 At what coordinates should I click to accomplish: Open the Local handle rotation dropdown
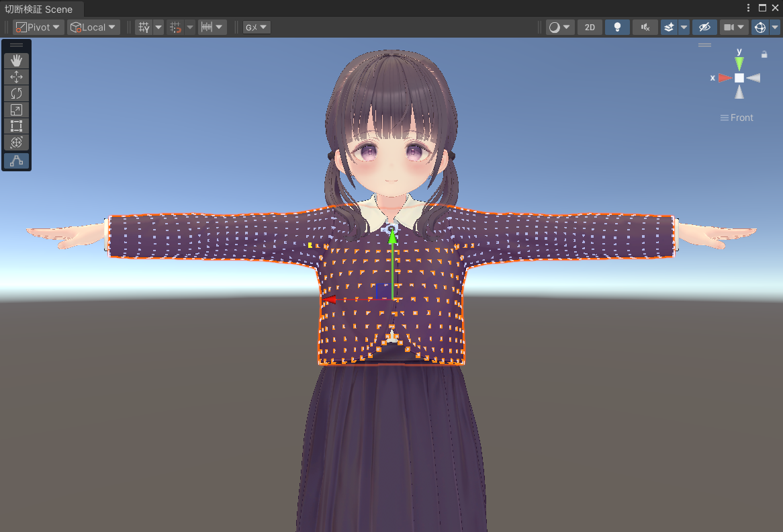93,27
